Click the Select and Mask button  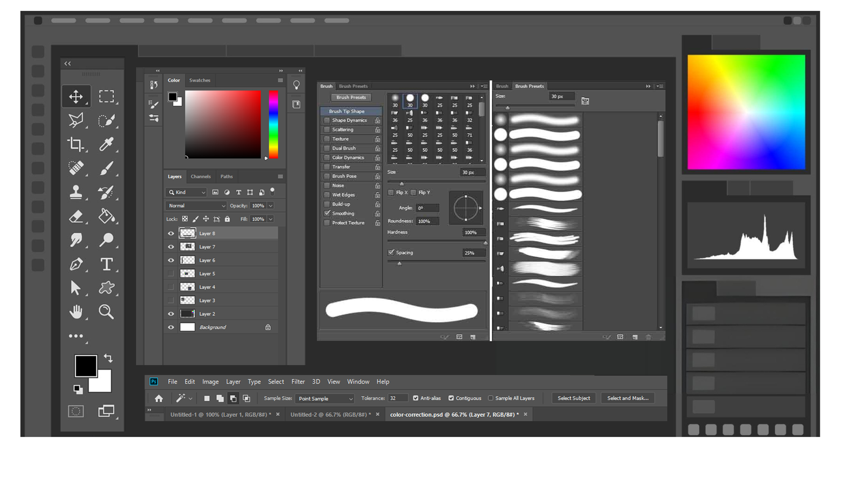coord(628,398)
